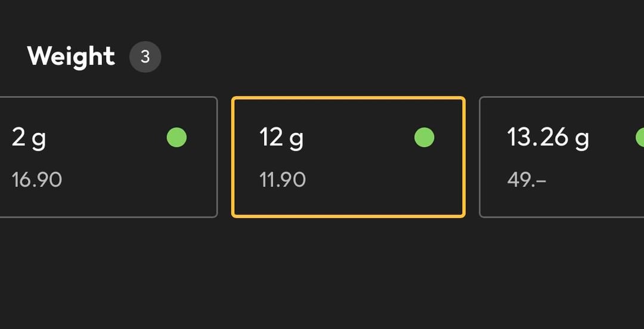Select the 13.26 g weight option card
Image resolution: width=644 pixels, height=329 pixels.
562,157
